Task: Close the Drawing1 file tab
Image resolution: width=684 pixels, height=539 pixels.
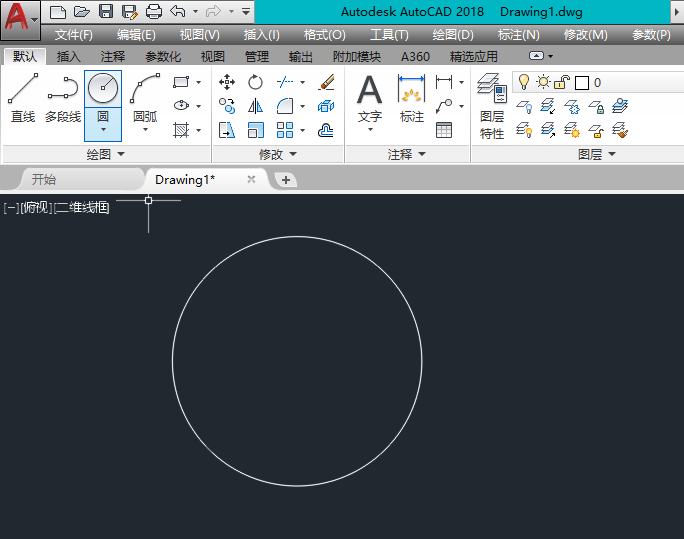Action: (x=251, y=179)
